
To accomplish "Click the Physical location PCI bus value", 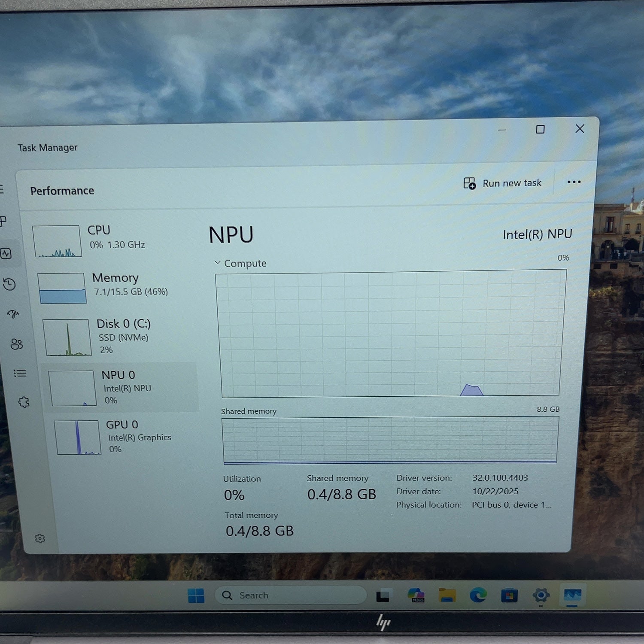I will click(x=511, y=505).
